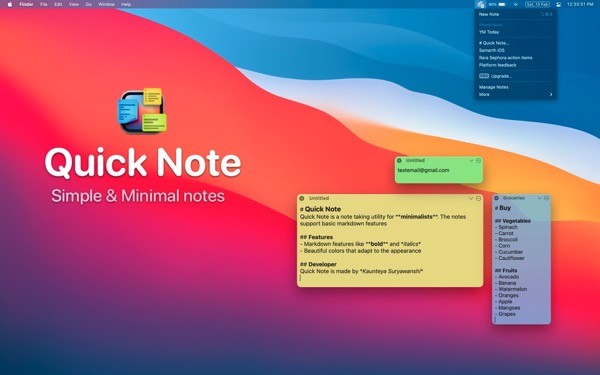600x375 pixels.
Task: Open the pinned note YM Today
Action: [515, 32]
